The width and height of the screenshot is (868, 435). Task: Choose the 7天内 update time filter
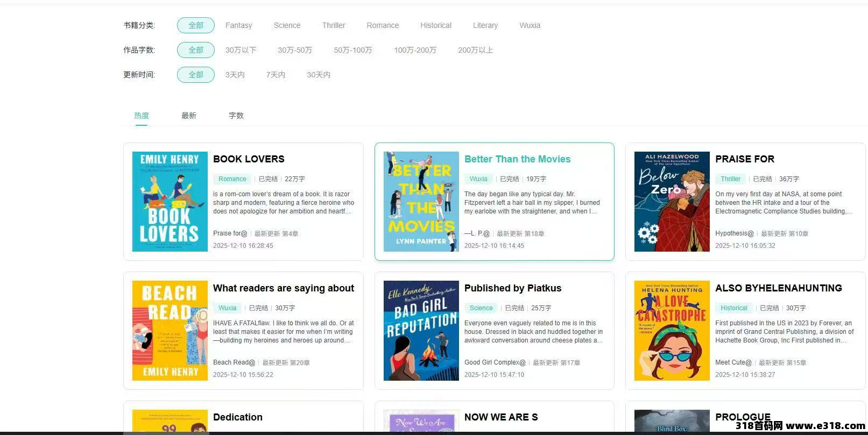[276, 75]
